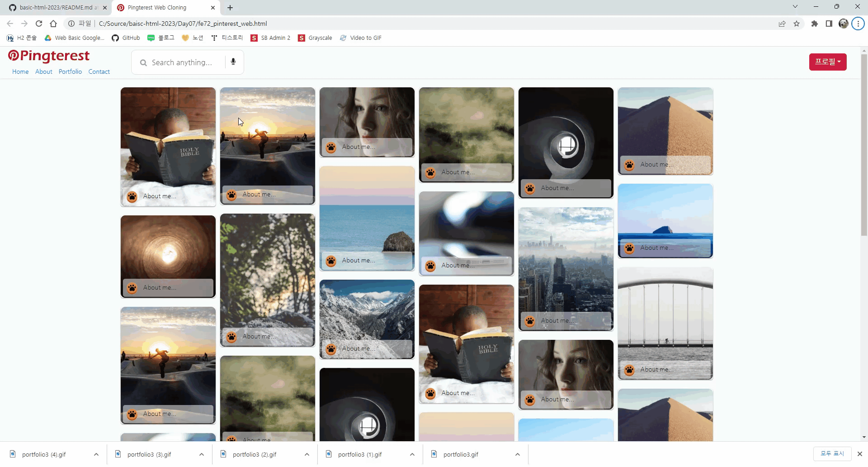
Task: Open the share page icon in address bar
Action: tap(782, 24)
